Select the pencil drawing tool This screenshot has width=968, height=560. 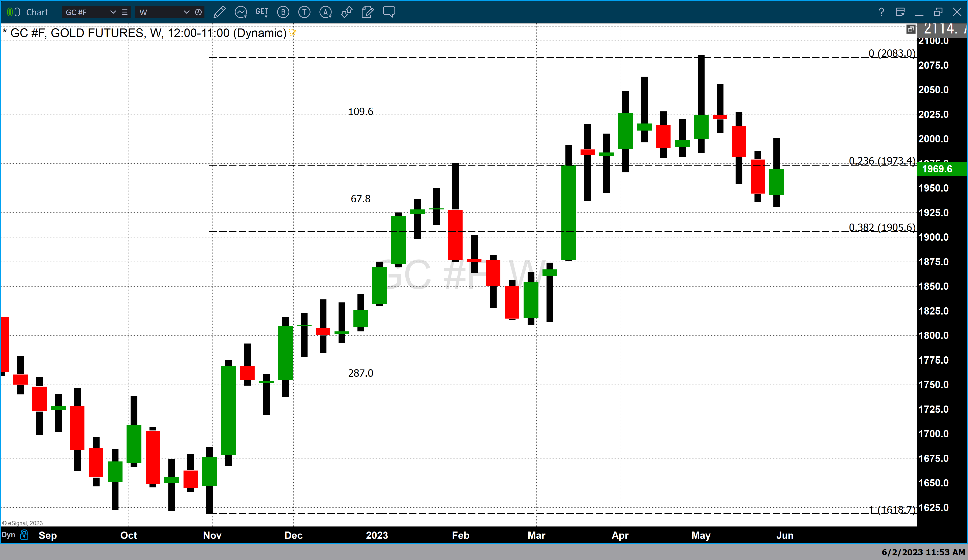[x=219, y=12]
